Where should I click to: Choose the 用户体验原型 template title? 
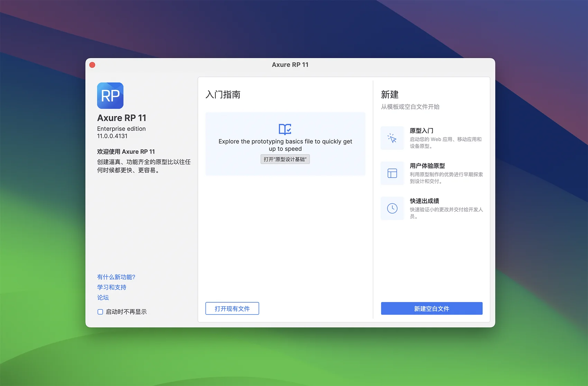427,166
